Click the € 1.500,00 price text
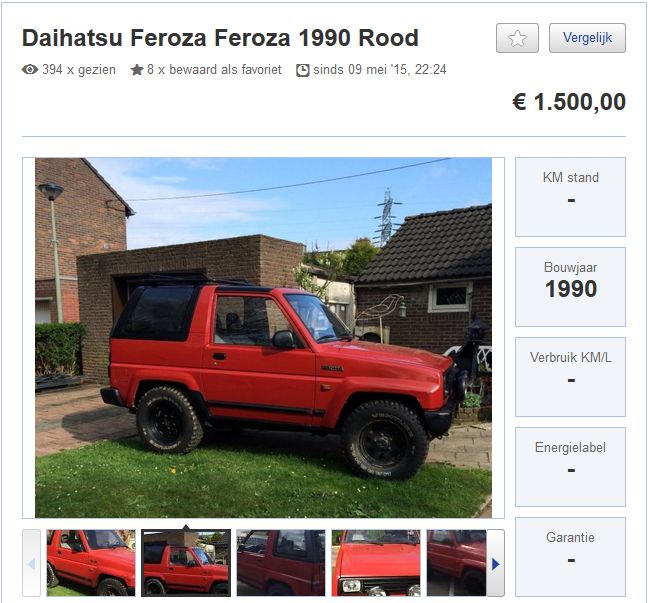648x603 pixels. point(569,102)
